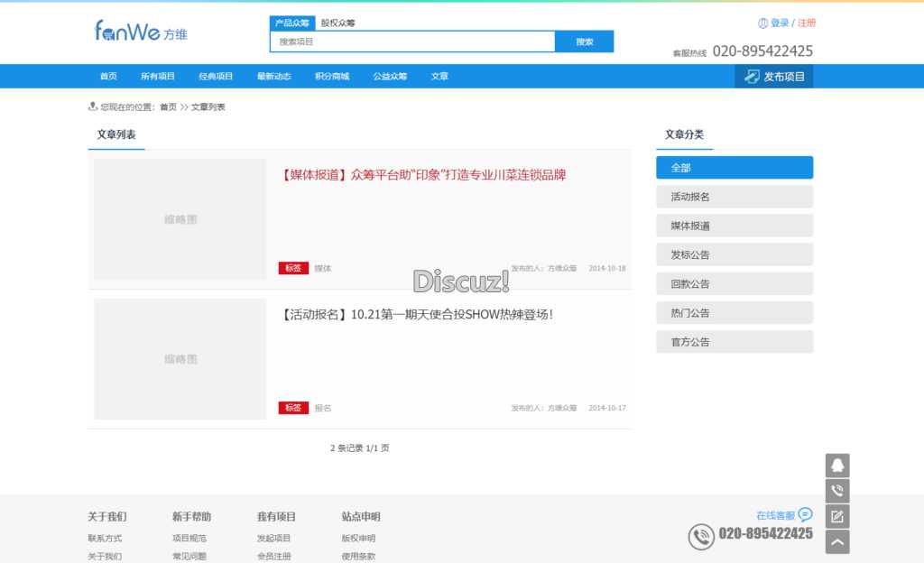Open the 注册 link
Viewport: 924px width, 563px height.
[x=807, y=23]
